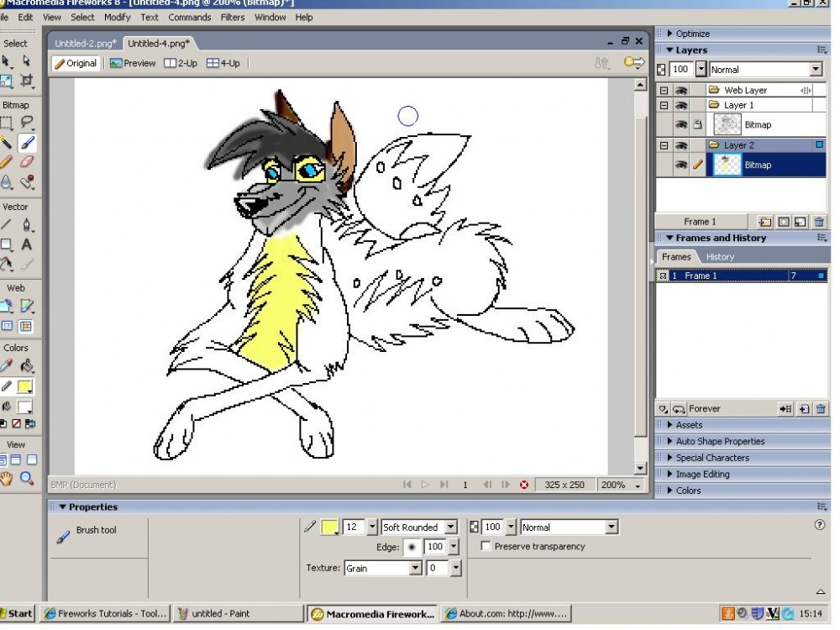Expand the Image Editing panel
Viewport: 840px width, 630px height.
pyautogui.click(x=670, y=474)
